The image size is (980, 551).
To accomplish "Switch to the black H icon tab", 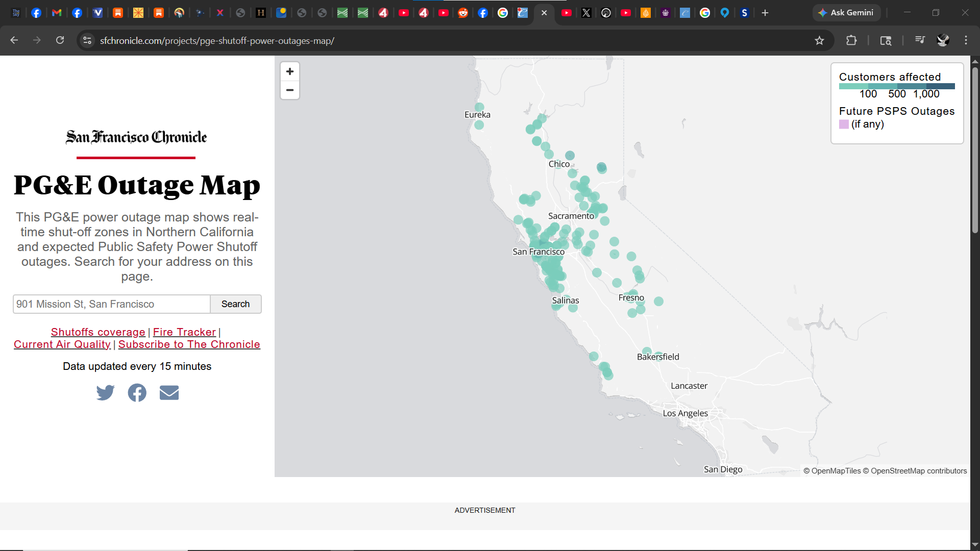I will pyautogui.click(x=261, y=13).
